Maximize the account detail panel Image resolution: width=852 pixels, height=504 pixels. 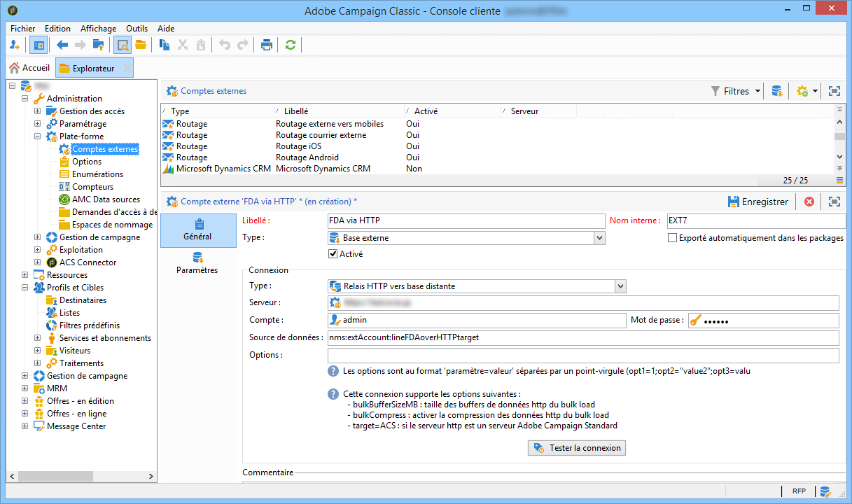[x=834, y=202]
